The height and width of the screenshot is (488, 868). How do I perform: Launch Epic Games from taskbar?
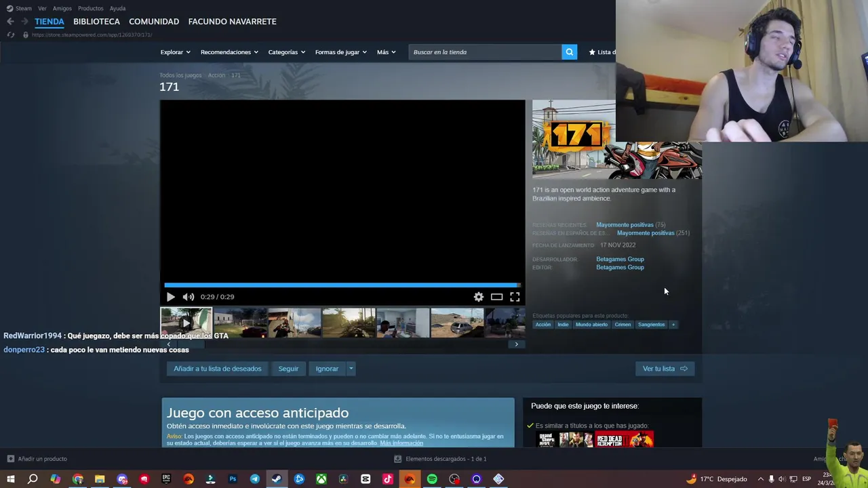[x=166, y=479]
